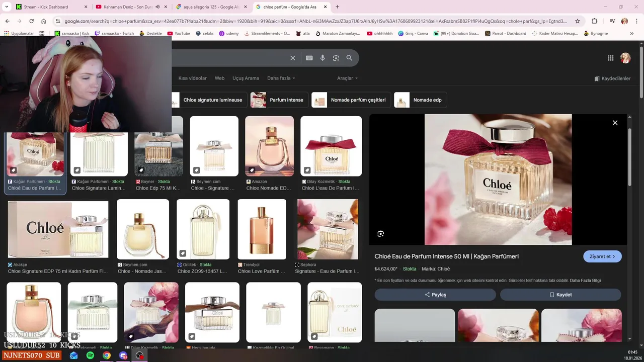Viewport: 644px width, 362px height.
Task: Search inside the preview image with Lens
Action: pyautogui.click(x=380, y=234)
